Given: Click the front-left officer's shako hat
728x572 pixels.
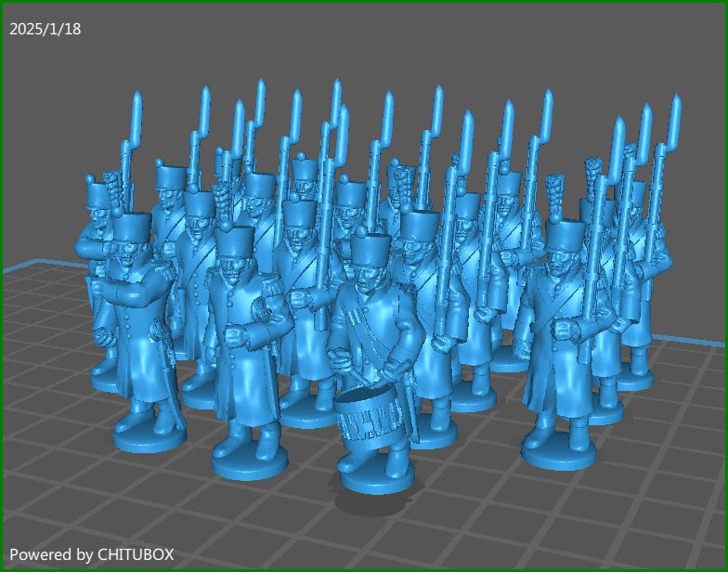Looking at the screenshot, I should click(133, 227).
